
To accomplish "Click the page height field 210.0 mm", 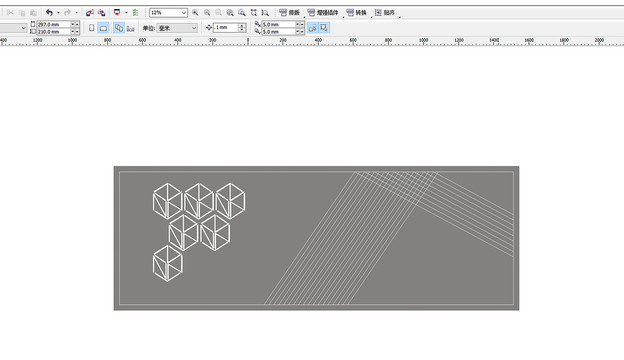I will [54, 31].
